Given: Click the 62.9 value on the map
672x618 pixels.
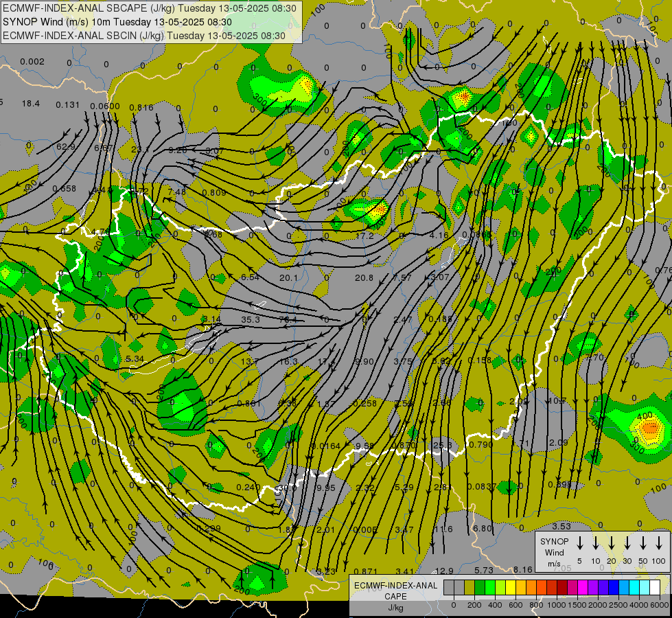Looking at the screenshot, I should [x=66, y=147].
